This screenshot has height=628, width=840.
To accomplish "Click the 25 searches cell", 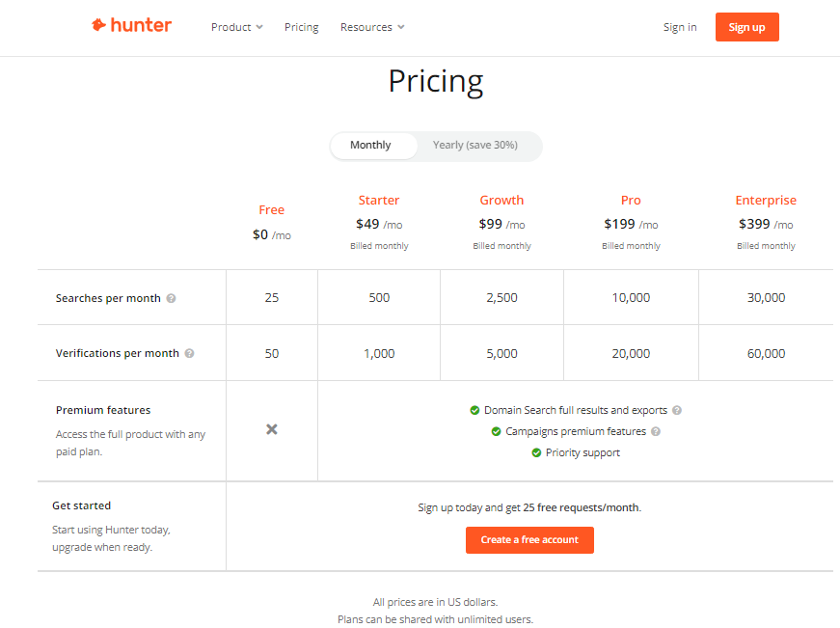I will [x=272, y=298].
